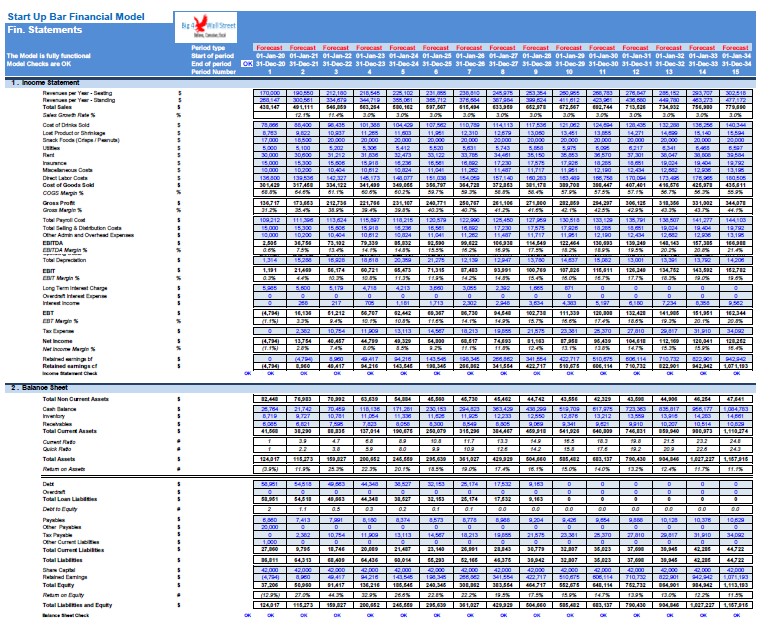Click the 'Income Statement Check' row label
This screenshot has width=771, height=628.
(x=69, y=374)
